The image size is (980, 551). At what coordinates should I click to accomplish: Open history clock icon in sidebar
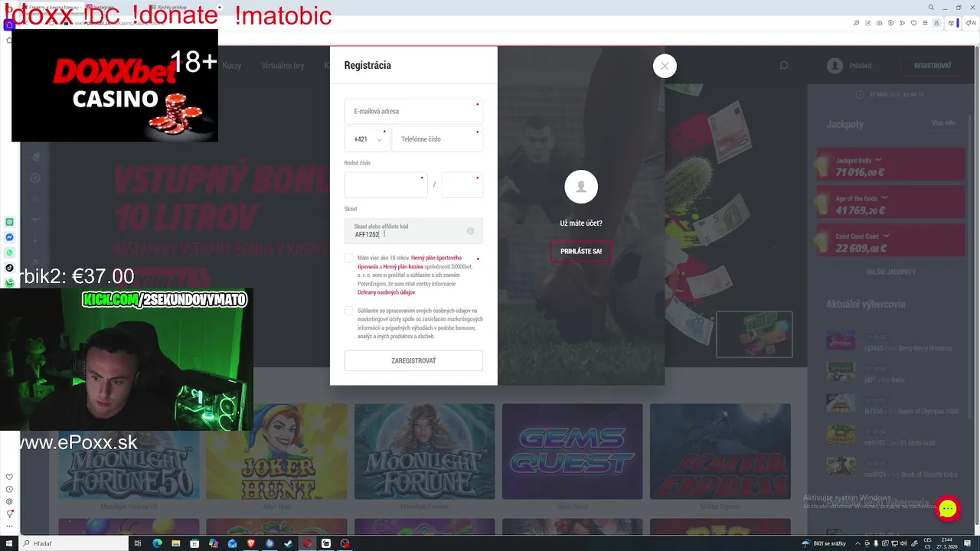pos(9,489)
